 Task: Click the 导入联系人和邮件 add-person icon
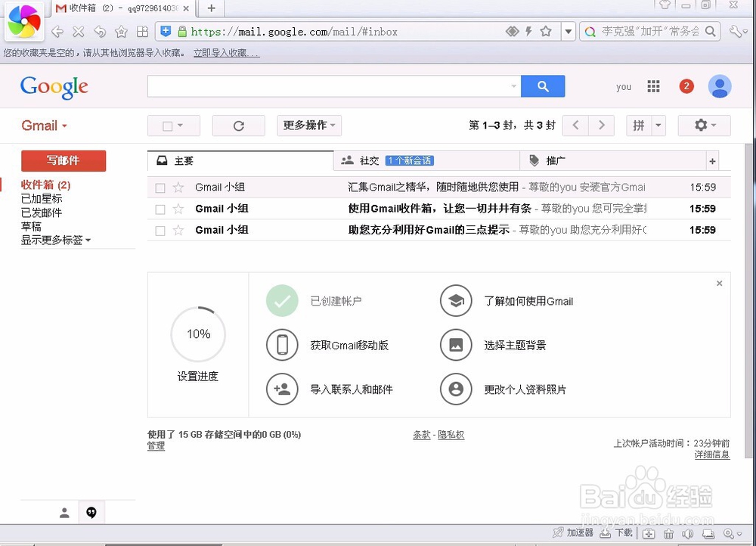282,389
